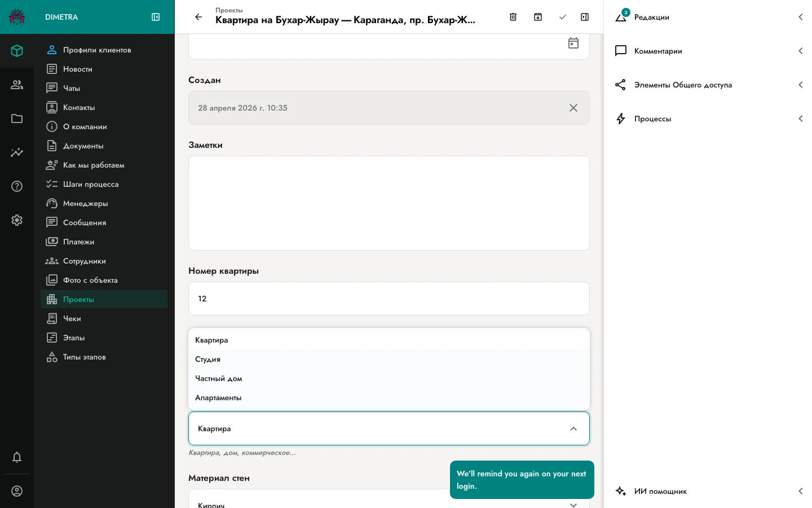
Task: Open Документы in sidebar
Action: 104,146
